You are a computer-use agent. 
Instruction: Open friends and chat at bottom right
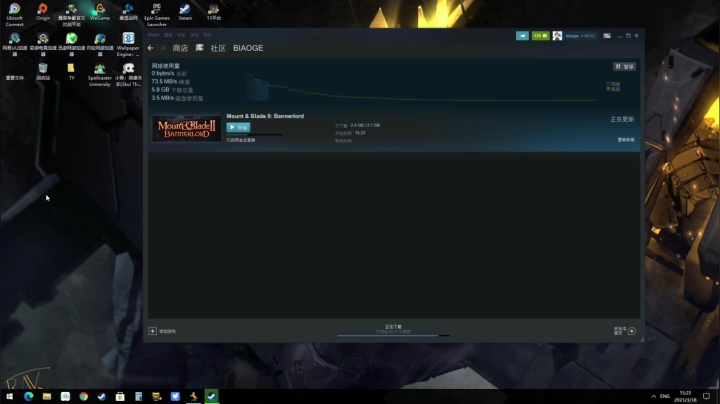click(x=625, y=331)
